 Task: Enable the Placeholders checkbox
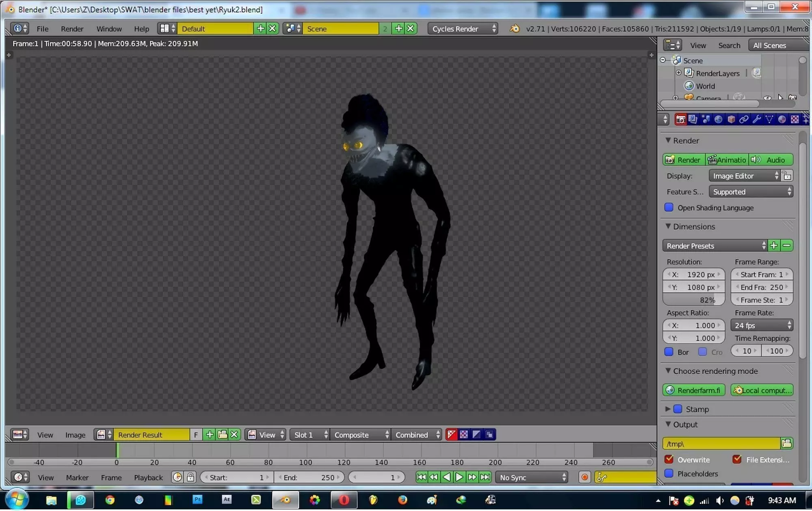(x=669, y=474)
